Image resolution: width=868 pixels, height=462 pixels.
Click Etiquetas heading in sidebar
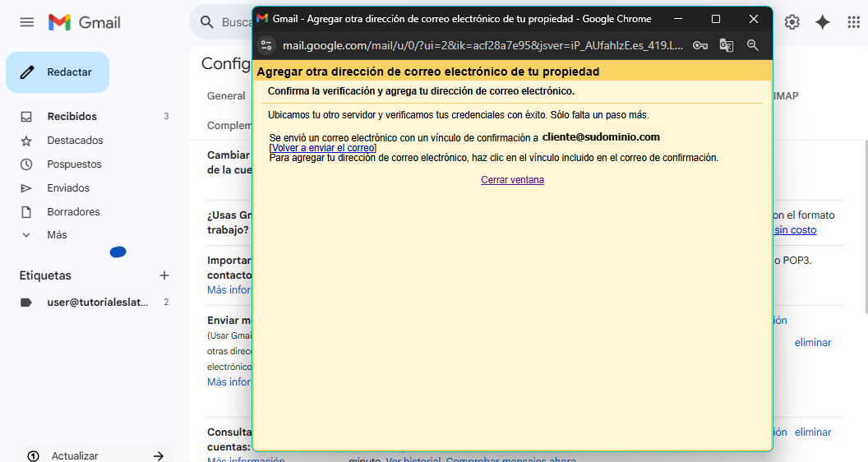tap(45, 275)
